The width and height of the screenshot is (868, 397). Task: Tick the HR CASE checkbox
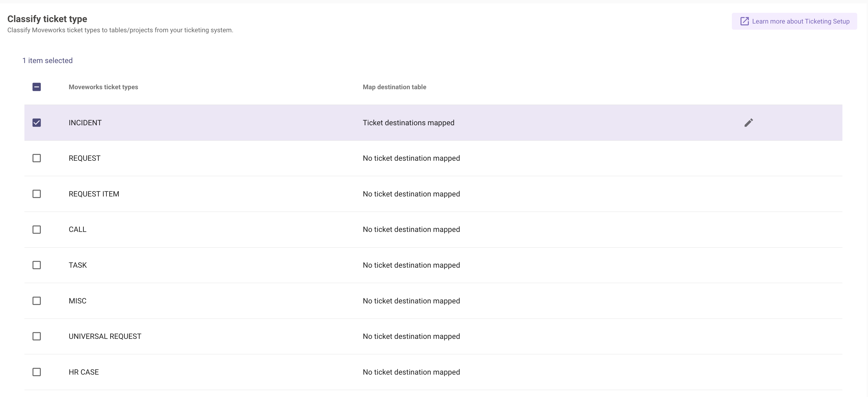pyautogui.click(x=37, y=372)
